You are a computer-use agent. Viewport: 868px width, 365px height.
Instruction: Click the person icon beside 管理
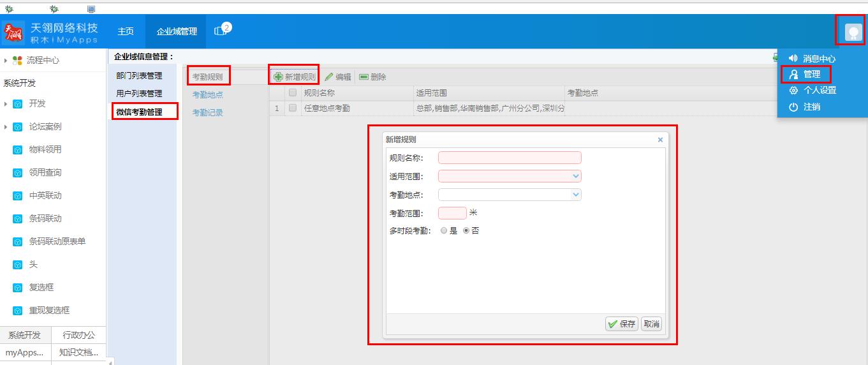[793, 74]
